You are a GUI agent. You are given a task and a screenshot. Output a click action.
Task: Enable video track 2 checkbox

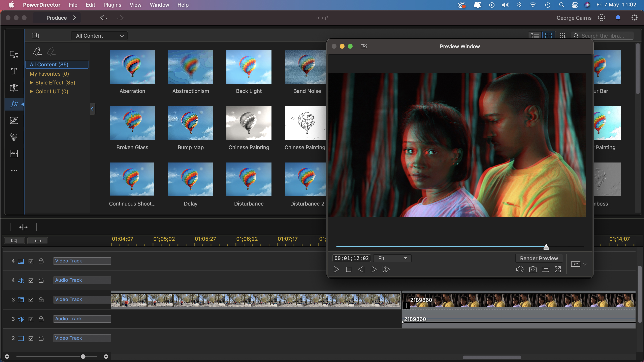point(31,338)
